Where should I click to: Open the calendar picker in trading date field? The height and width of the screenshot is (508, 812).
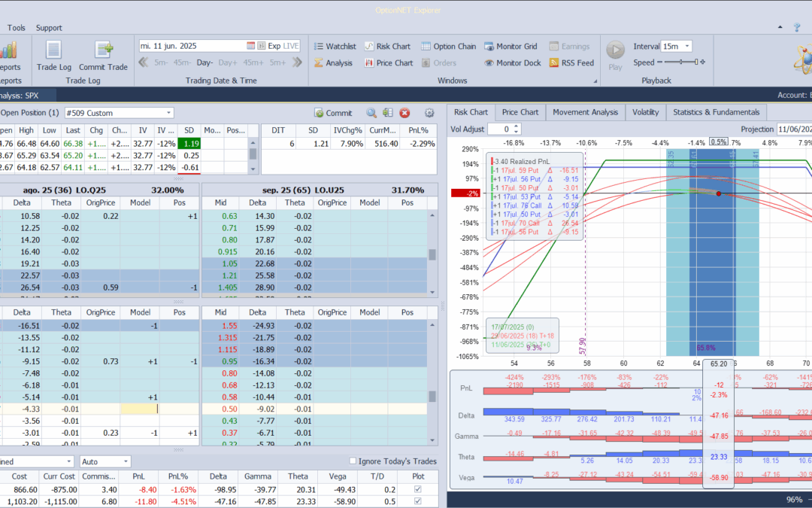(250, 46)
